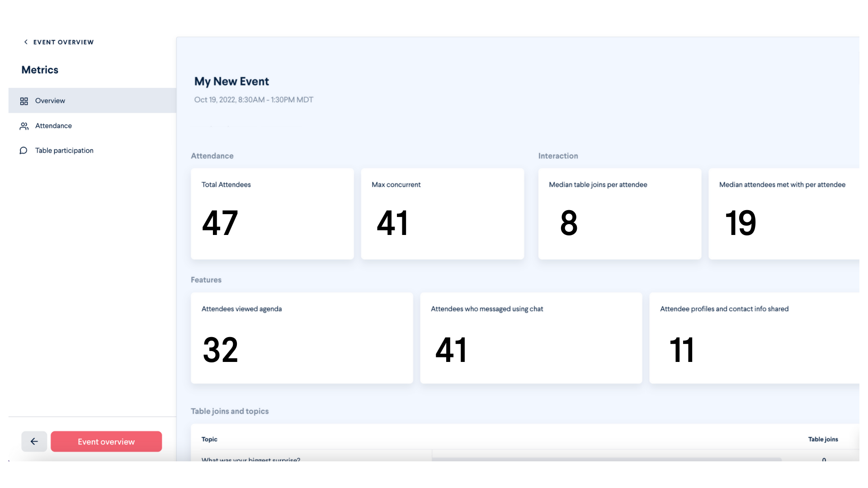Screen dimensions: 868x488
Task: Toggle Overview sidebar navigation item
Action: 92,100
